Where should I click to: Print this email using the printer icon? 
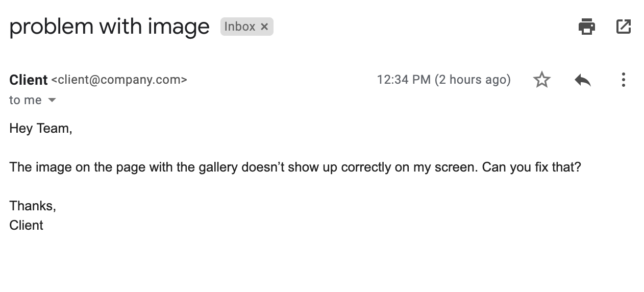[x=587, y=27]
